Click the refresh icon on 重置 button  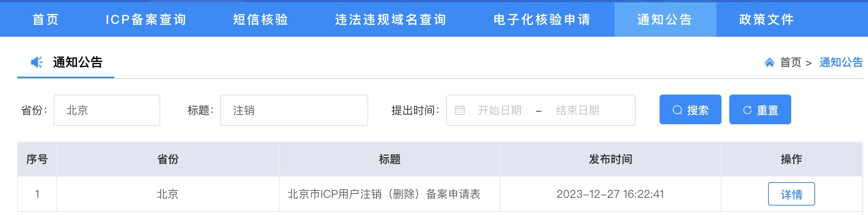(x=747, y=110)
